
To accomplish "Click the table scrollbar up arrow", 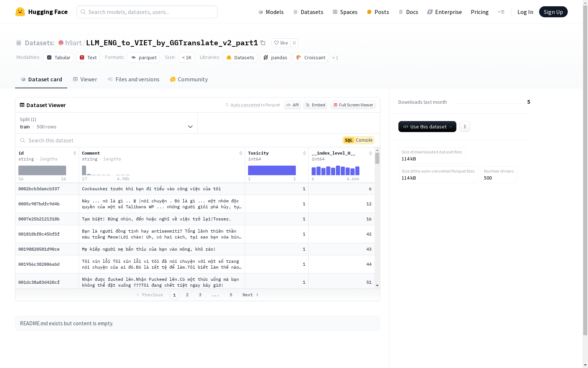I will [377, 150].
